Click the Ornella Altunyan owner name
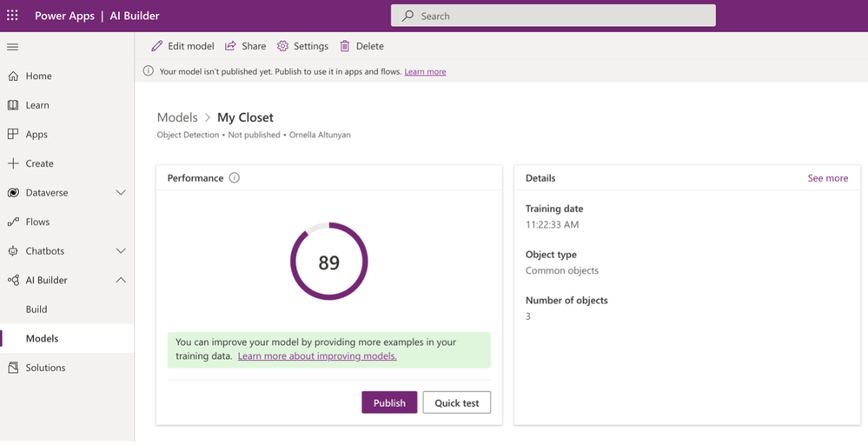868x445 pixels. pyautogui.click(x=320, y=135)
